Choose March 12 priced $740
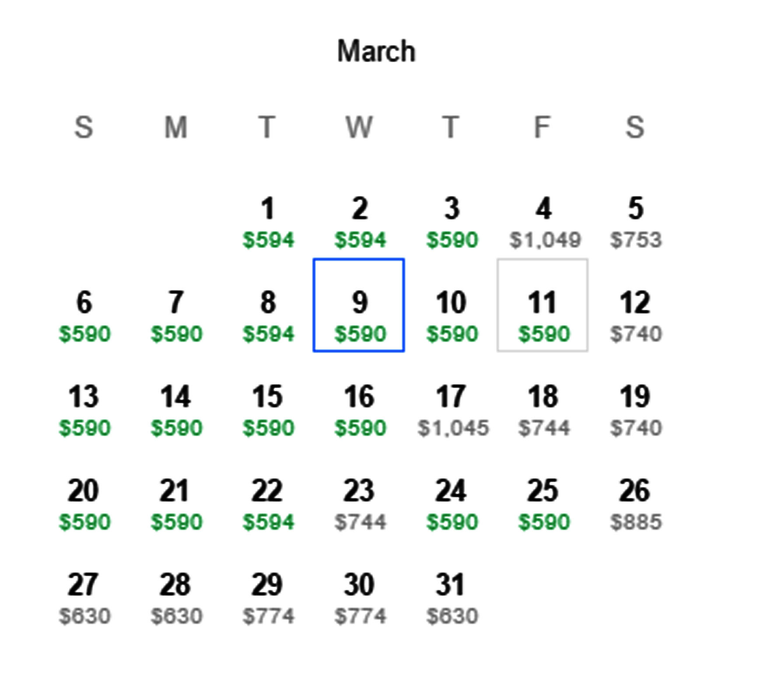The image size is (757, 700). (635, 316)
